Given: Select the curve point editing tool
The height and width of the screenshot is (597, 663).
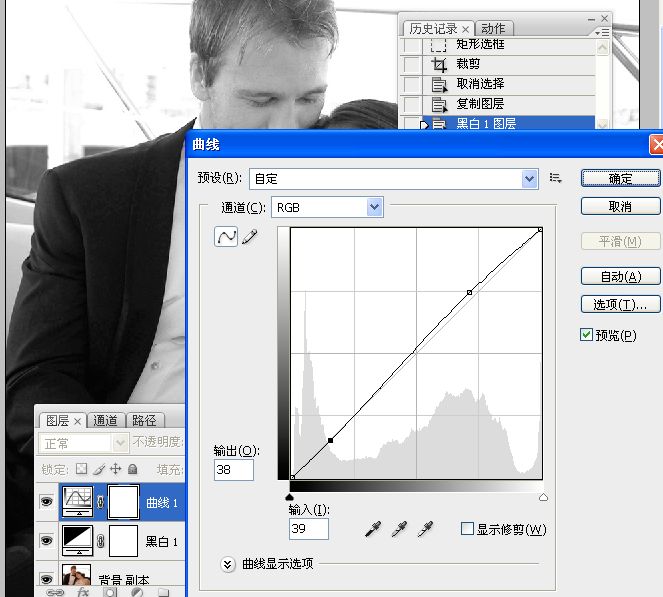Looking at the screenshot, I should (226, 236).
